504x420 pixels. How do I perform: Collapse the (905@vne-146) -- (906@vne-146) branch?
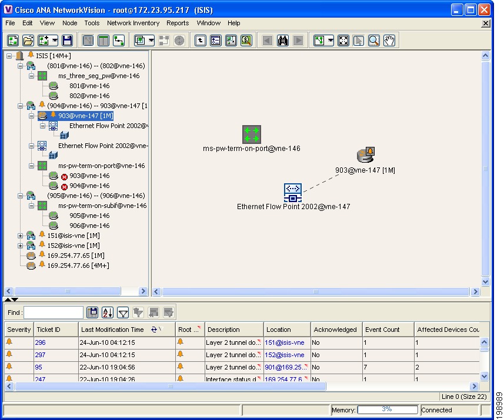coord(20,196)
